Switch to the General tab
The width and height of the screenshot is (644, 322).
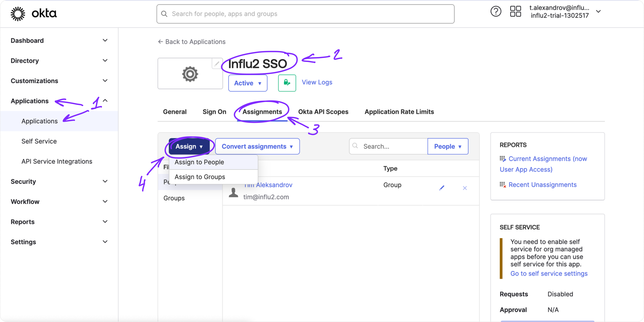point(175,112)
